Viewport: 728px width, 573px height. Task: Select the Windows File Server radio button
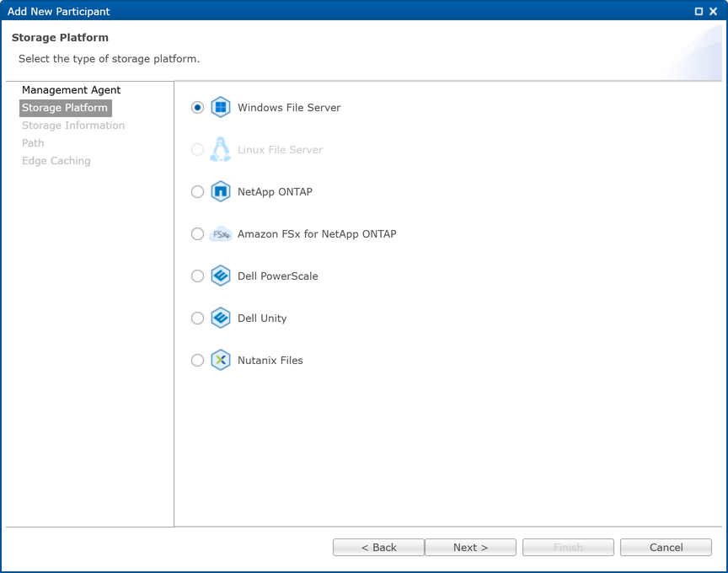[197, 108]
